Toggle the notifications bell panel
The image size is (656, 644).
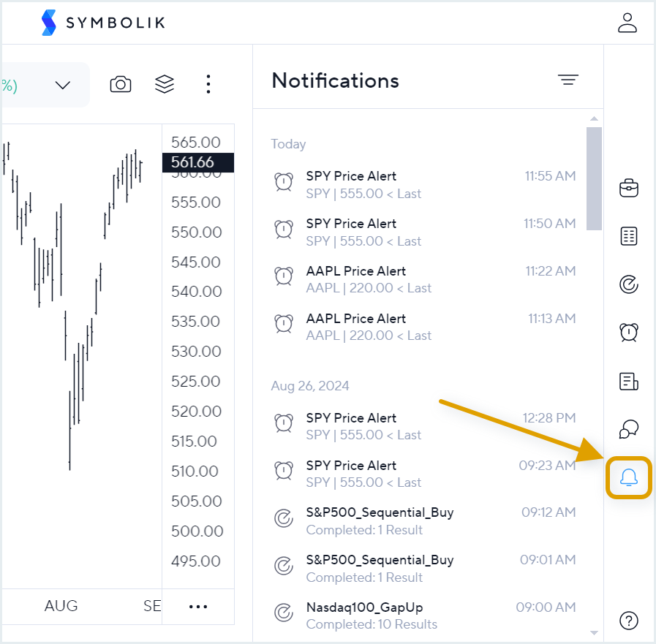pos(628,478)
